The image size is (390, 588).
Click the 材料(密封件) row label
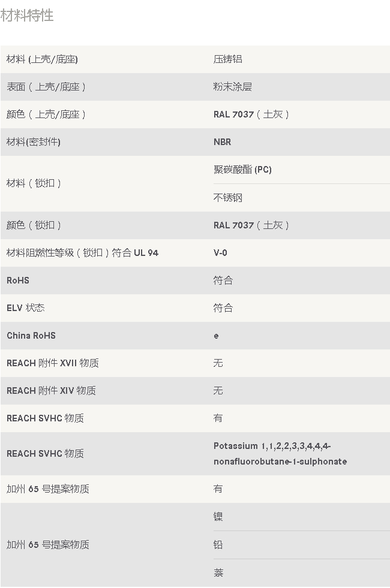pyautogui.click(x=34, y=142)
